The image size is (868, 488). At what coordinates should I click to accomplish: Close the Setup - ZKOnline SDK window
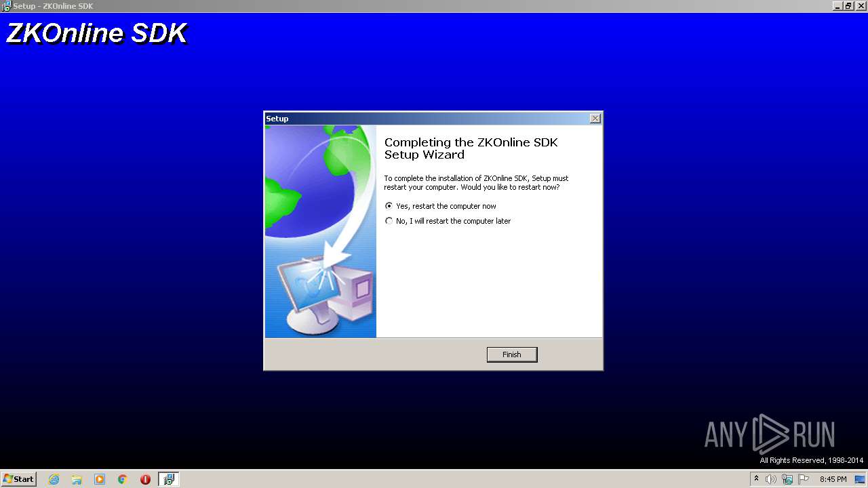click(x=860, y=6)
